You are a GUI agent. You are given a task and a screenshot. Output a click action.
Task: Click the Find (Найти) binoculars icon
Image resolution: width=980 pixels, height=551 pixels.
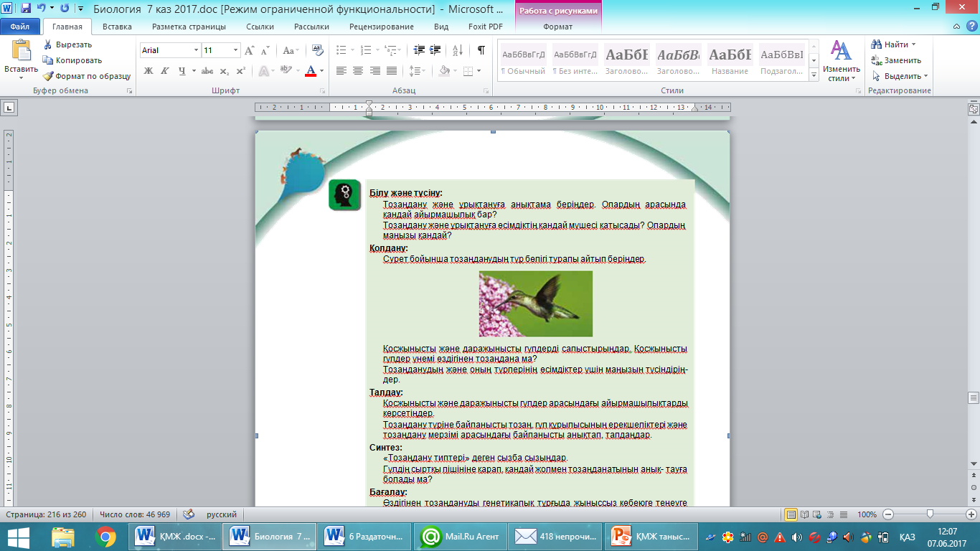(877, 44)
